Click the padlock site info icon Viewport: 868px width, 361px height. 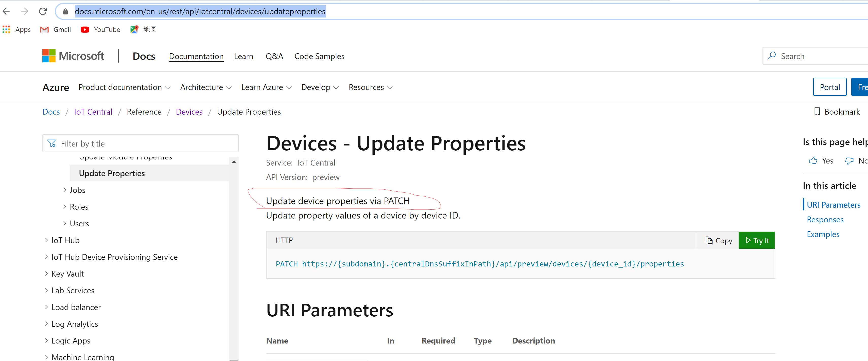click(66, 11)
